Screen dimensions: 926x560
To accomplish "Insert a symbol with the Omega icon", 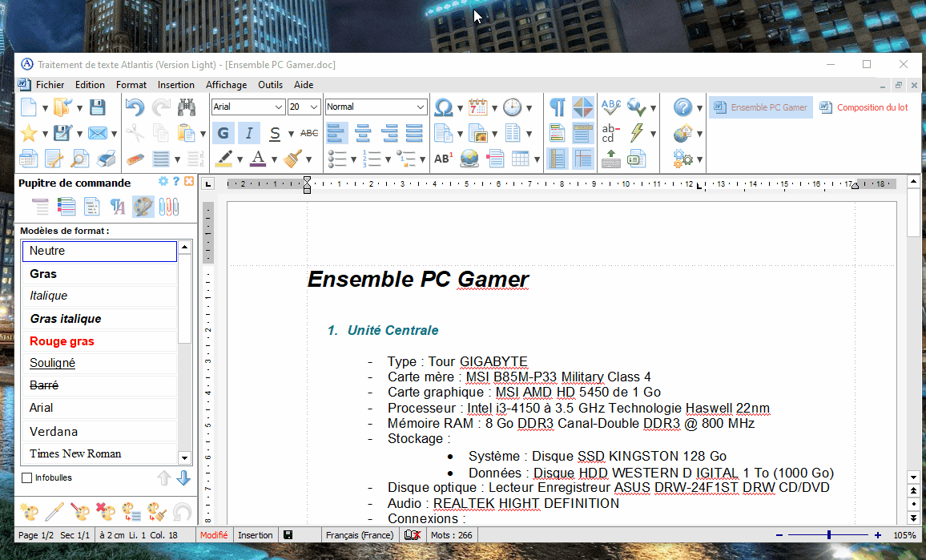I will pos(443,107).
